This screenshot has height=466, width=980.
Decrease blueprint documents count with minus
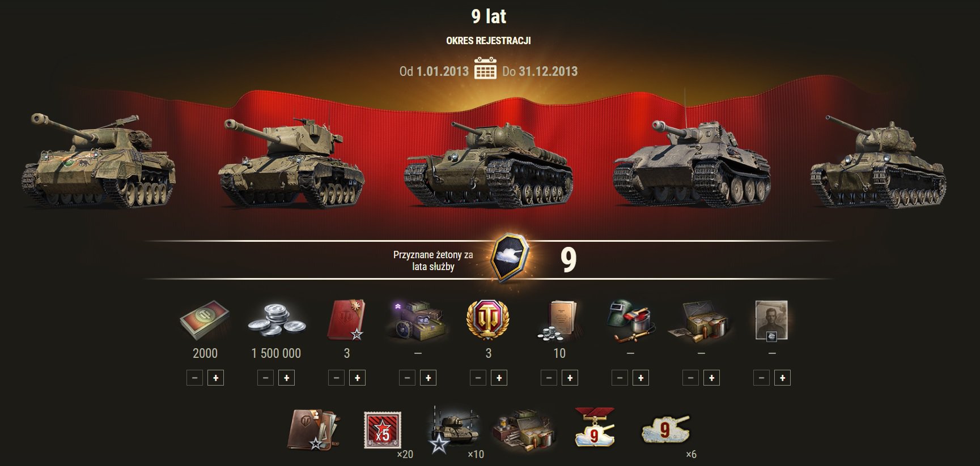(549, 378)
